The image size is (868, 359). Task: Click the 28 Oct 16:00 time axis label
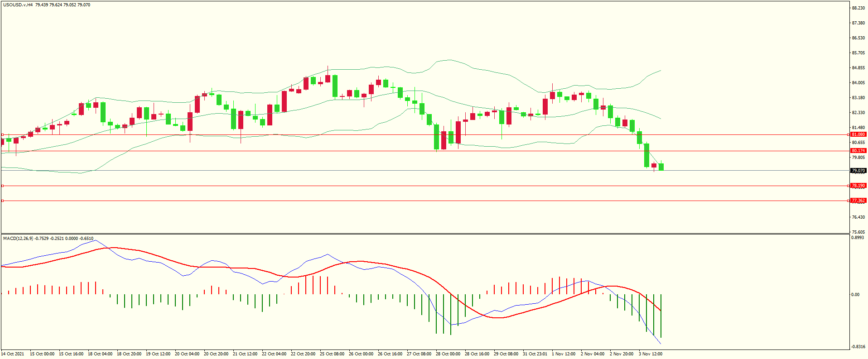477,354
